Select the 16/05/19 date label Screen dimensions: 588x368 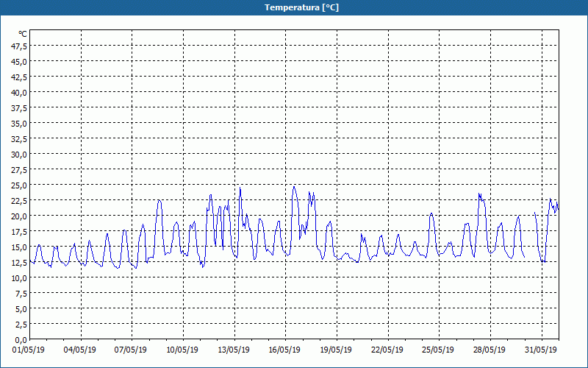pyautogui.click(x=284, y=350)
